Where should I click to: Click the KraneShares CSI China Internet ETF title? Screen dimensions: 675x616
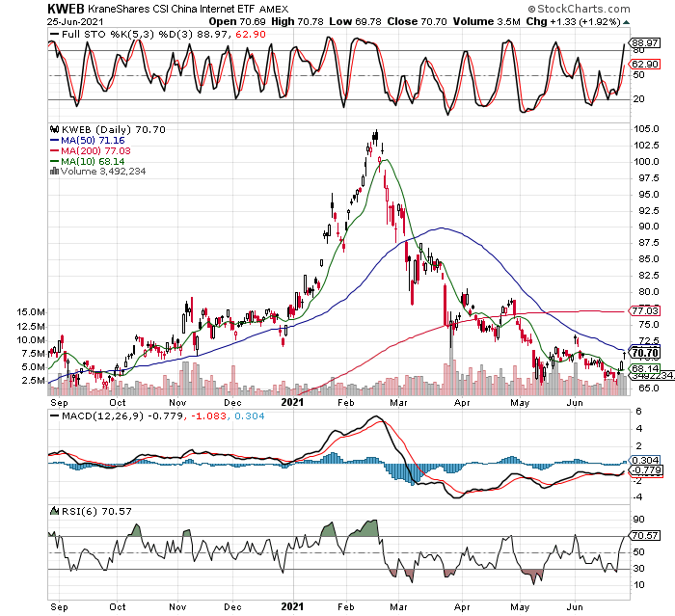(172, 9)
